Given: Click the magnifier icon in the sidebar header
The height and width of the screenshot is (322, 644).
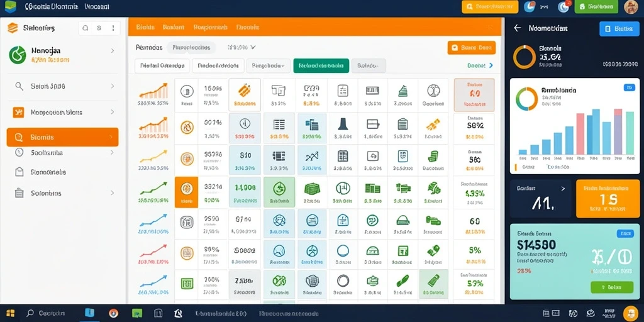Looking at the screenshot, I should 86,28.
